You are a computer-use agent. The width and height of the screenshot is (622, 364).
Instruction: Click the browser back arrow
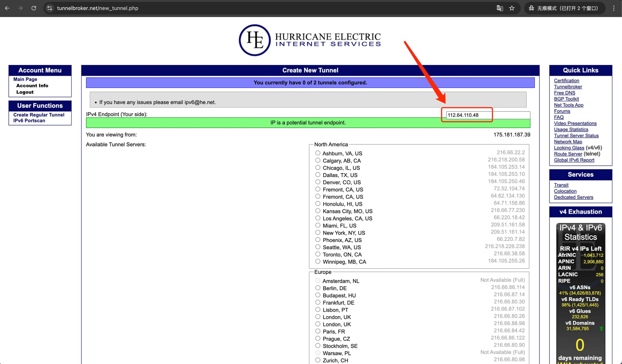tap(7, 8)
